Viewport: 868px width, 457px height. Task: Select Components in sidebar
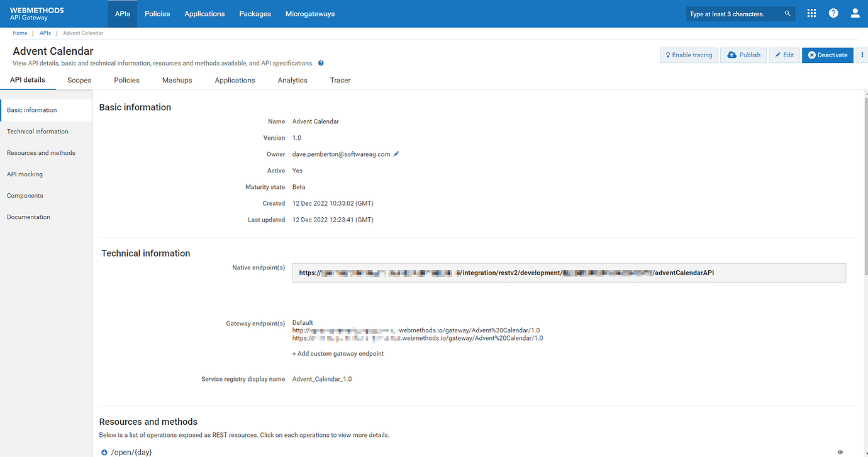(46, 196)
